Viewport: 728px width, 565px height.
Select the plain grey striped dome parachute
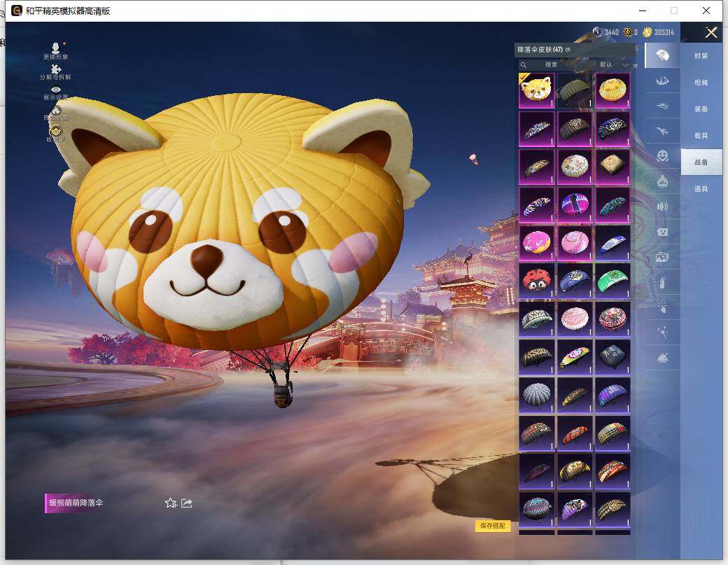[537, 395]
